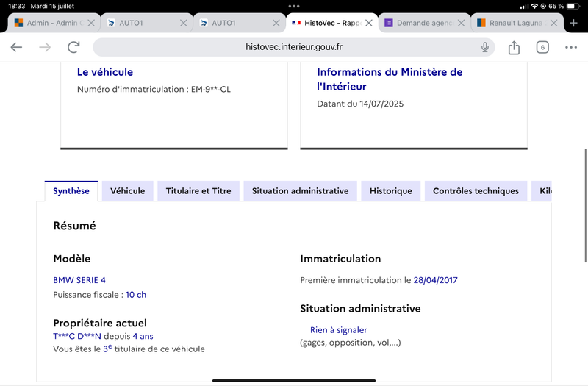588x386 pixels.
Task: Open the Contrôles techniques tab
Action: (476, 191)
